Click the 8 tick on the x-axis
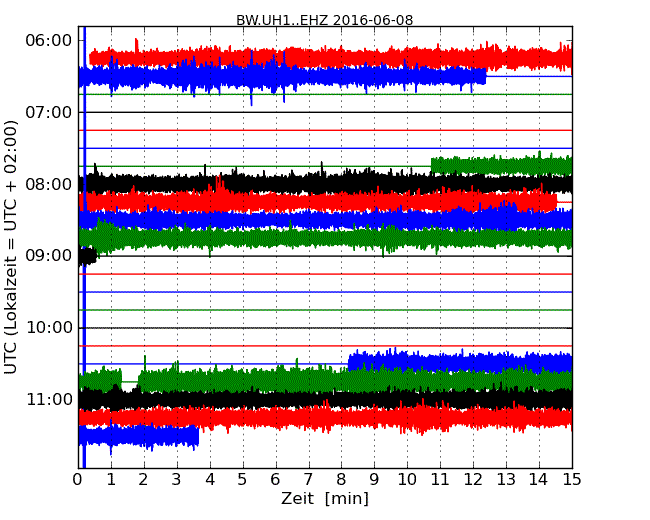This screenshot has height=520, width=650. (342, 480)
